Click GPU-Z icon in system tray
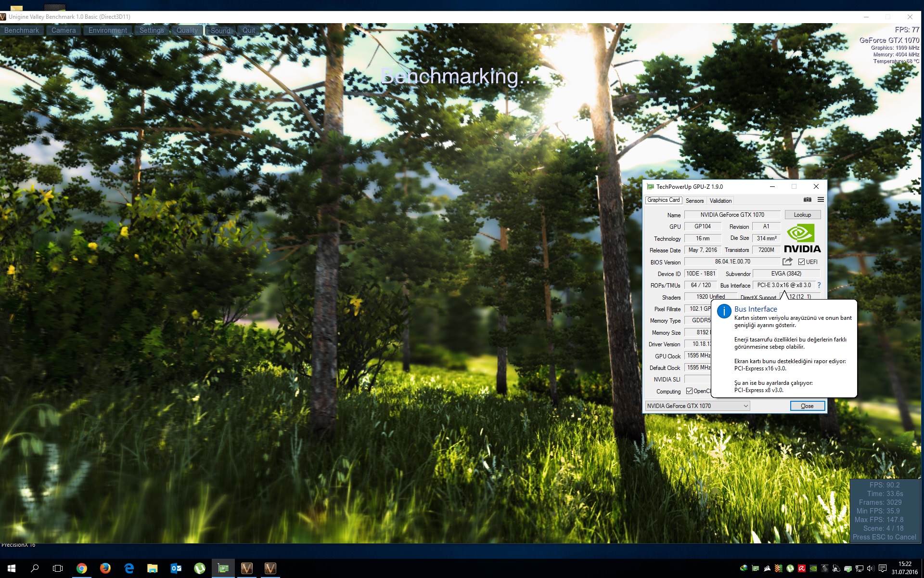The image size is (924, 578). tap(755, 568)
